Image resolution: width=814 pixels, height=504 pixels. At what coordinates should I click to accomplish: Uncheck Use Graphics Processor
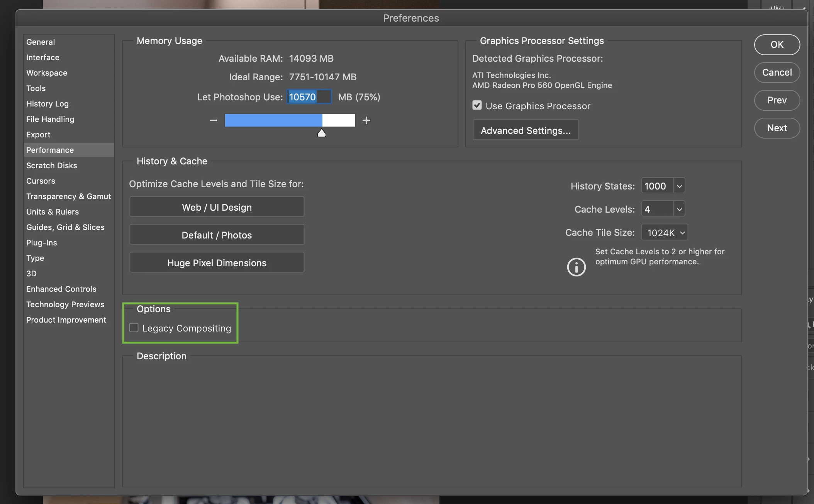click(x=477, y=105)
